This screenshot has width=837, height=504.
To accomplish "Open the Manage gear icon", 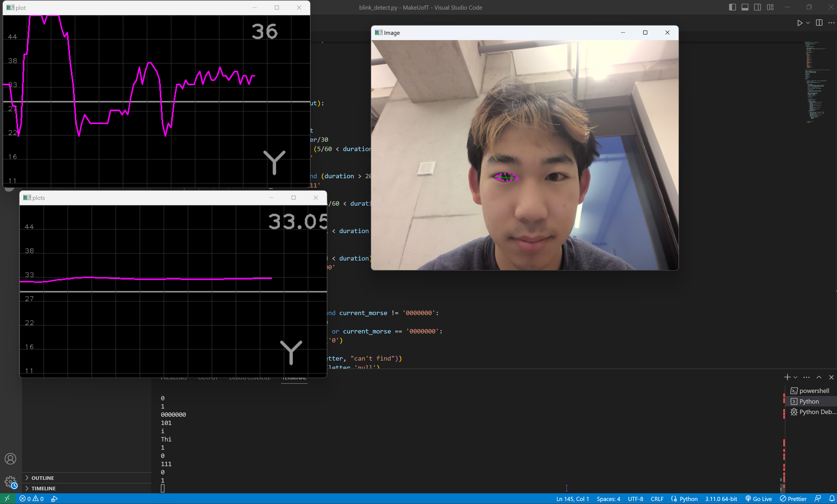I will 10,482.
